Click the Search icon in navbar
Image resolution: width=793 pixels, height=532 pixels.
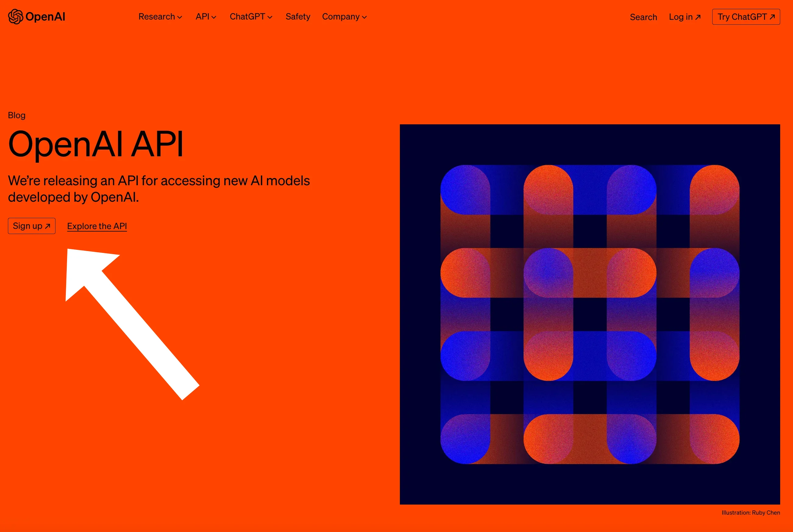643,17
